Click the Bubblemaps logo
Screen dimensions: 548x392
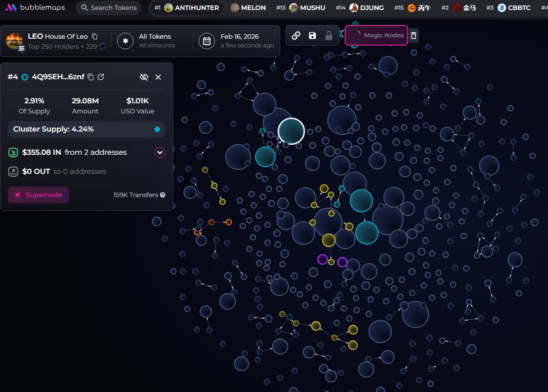pos(35,8)
